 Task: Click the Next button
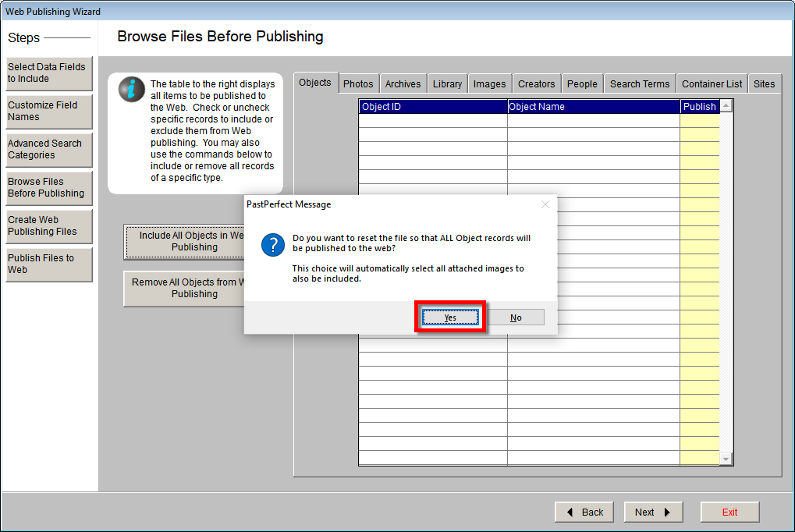point(653,512)
